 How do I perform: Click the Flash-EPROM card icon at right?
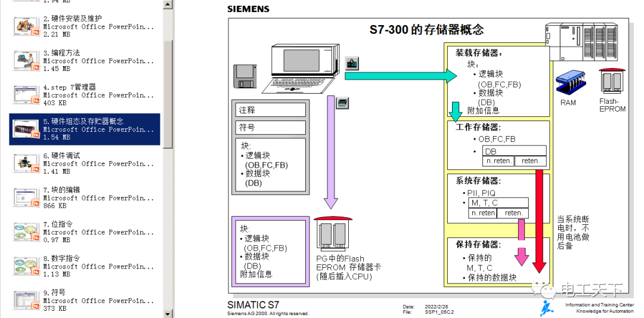612,81
